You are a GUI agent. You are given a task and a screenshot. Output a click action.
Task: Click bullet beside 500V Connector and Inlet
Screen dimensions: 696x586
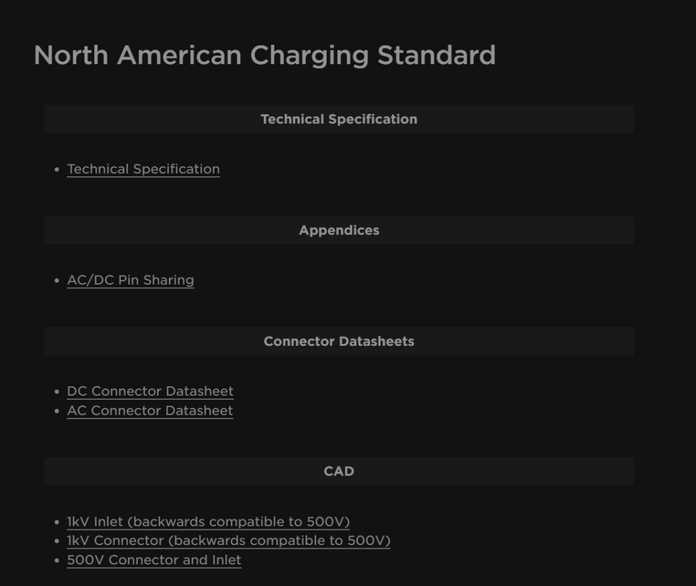pos(56,560)
